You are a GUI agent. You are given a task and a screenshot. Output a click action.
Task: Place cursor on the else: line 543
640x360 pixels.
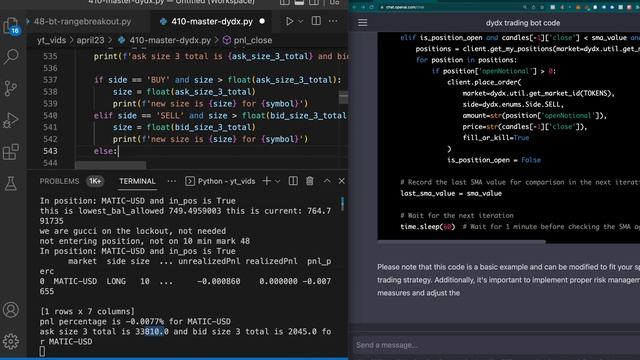[x=106, y=151]
